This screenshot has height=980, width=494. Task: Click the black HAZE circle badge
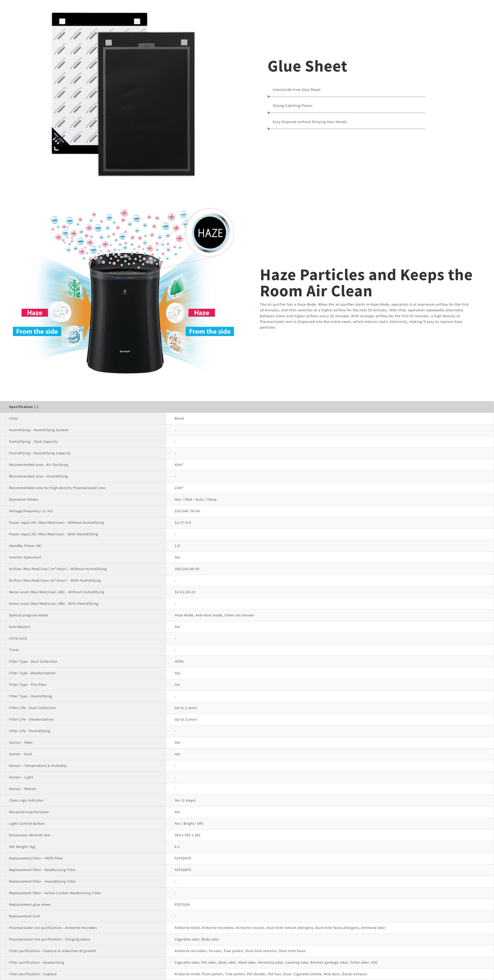[210, 233]
